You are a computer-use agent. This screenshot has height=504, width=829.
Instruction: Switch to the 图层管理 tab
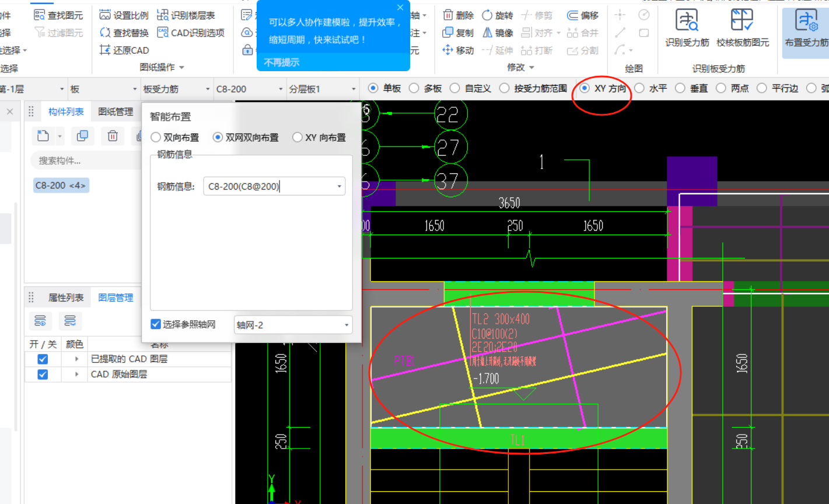[x=116, y=297]
